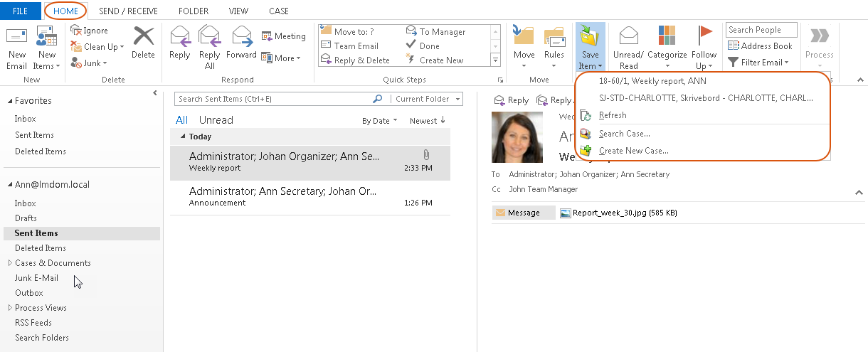Open the Address Book
The height and width of the screenshot is (352, 868).
760,46
